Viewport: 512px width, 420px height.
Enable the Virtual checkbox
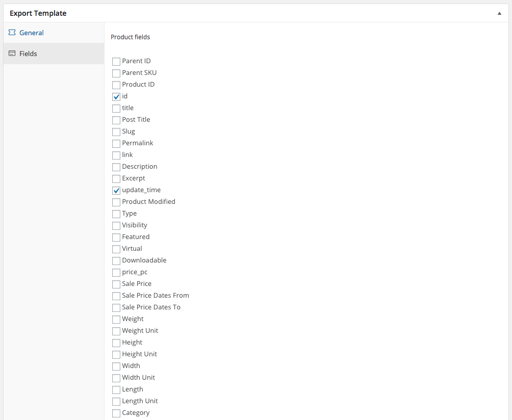click(116, 249)
